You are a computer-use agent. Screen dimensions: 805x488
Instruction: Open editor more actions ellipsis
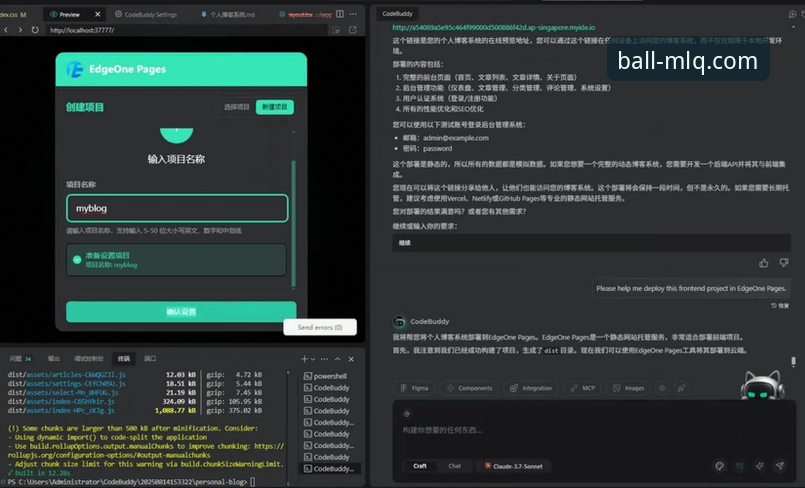pyautogui.click(x=353, y=14)
